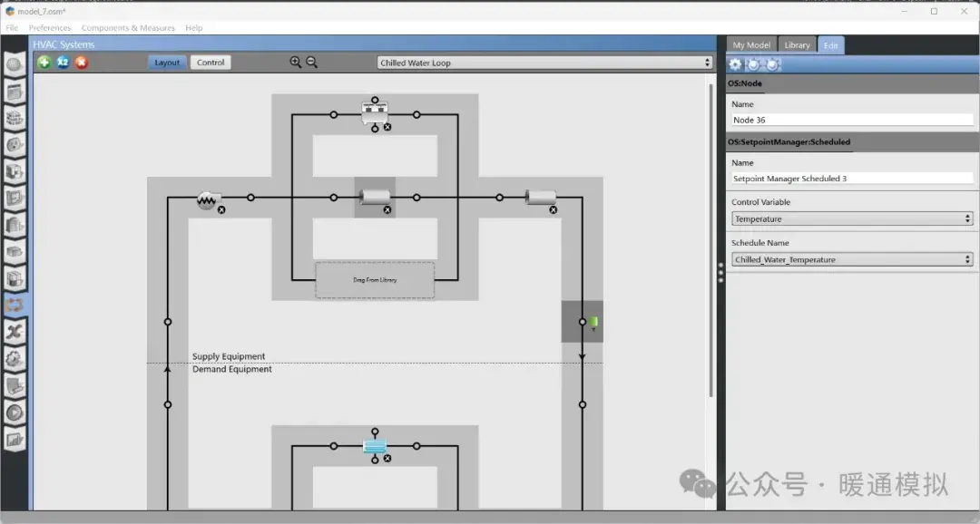Open the Schedules sidebar icon
980x524 pixels.
click(15, 92)
